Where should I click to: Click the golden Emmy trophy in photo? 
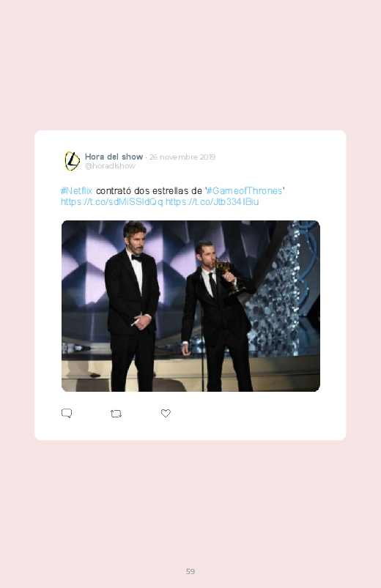tap(229, 278)
